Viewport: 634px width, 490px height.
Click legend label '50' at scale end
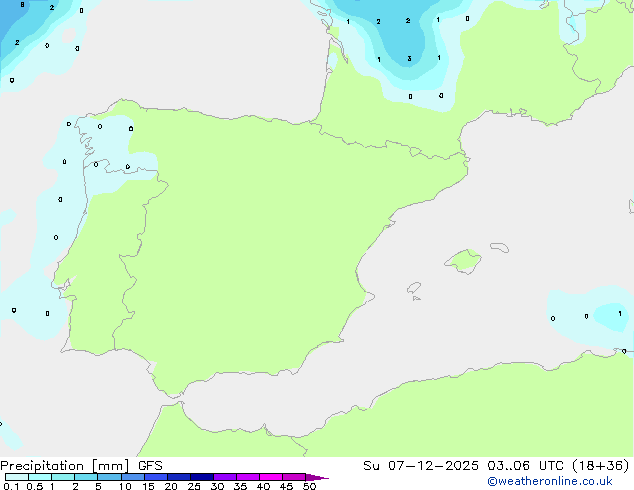[x=309, y=486]
